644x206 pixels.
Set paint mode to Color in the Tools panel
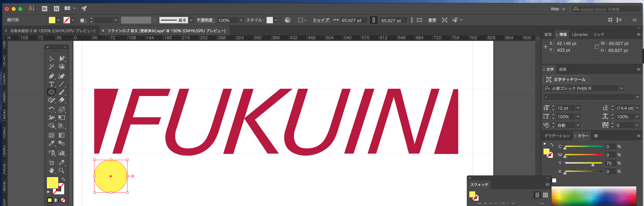coord(50,200)
